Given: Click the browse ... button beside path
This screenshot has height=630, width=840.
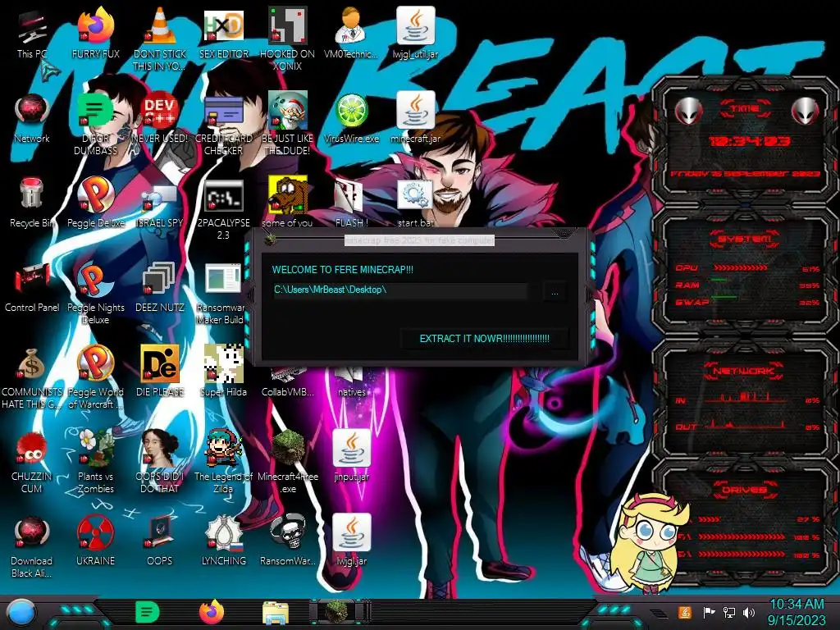Looking at the screenshot, I should (555, 293).
